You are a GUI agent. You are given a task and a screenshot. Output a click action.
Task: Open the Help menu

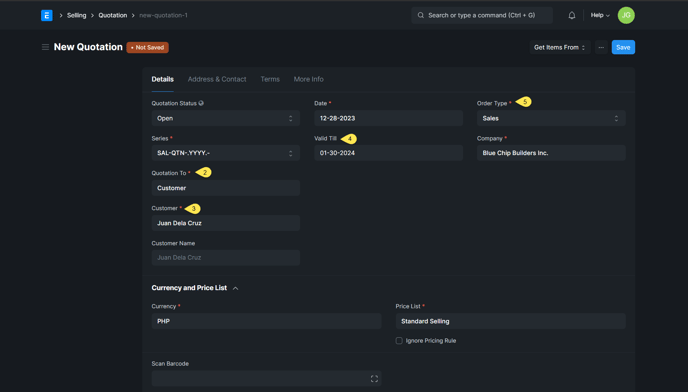tap(600, 15)
